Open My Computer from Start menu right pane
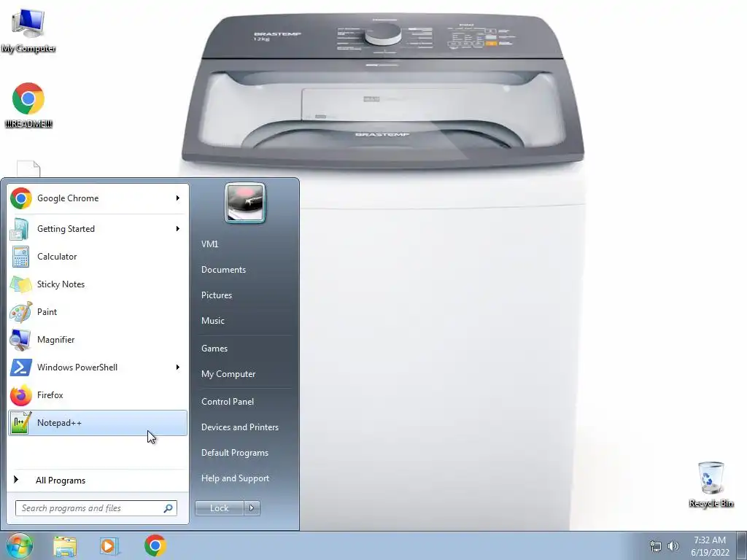Screen dimensions: 747x560 (244, 374)
